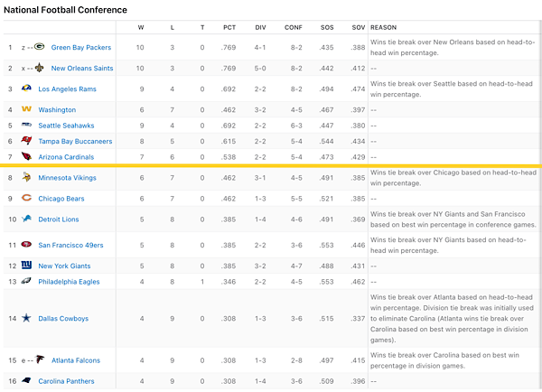Screen dimensions: 542x392
Task: Click the Green Bay Packers logo icon
Action: coord(40,46)
